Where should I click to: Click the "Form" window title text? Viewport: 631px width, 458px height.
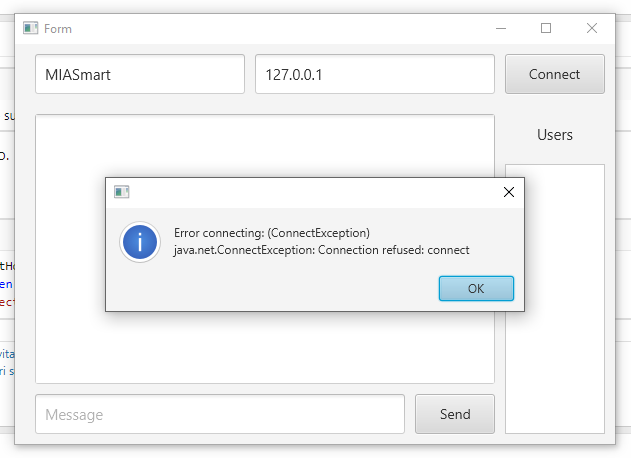click(x=58, y=29)
